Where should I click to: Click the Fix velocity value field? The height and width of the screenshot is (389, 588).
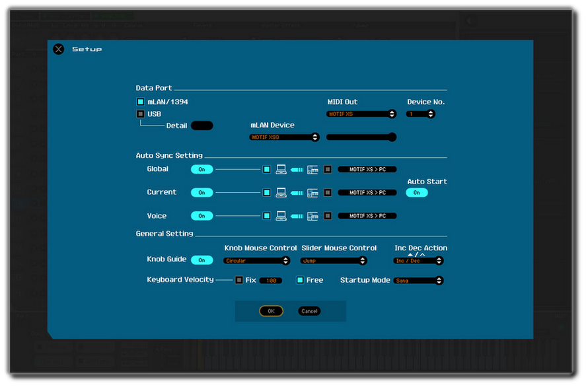point(270,281)
